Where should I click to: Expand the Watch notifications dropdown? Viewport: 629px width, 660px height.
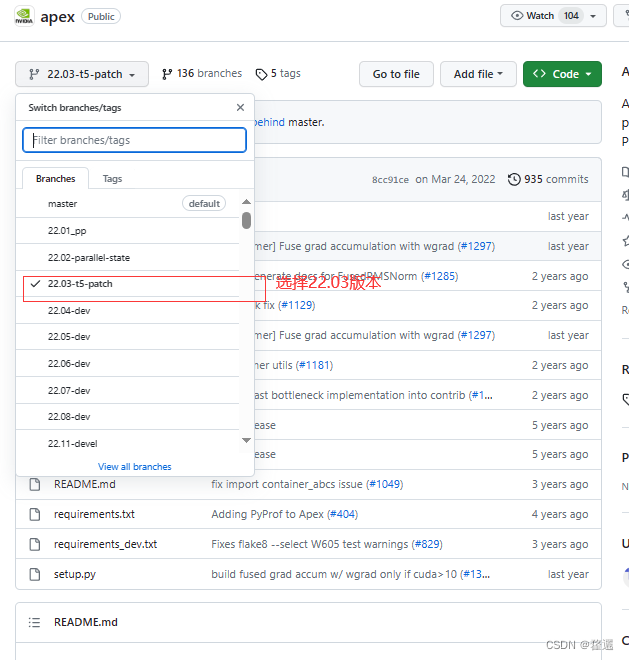593,16
